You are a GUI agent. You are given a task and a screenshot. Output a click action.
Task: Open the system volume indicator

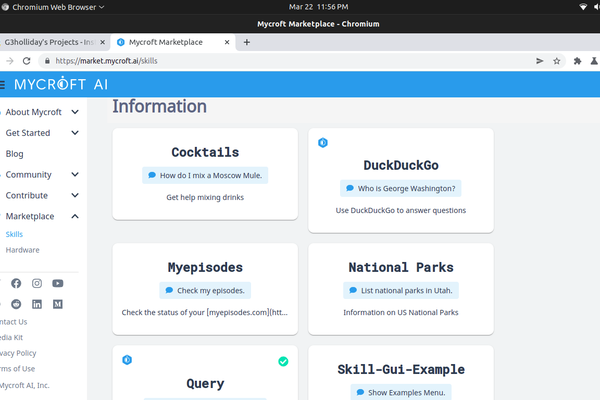tap(597, 7)
